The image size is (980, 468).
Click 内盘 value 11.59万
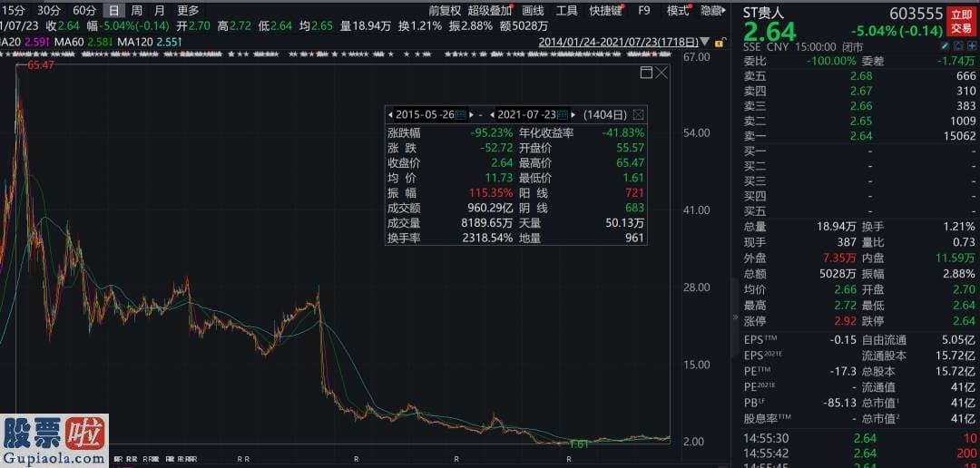point(955,258)
